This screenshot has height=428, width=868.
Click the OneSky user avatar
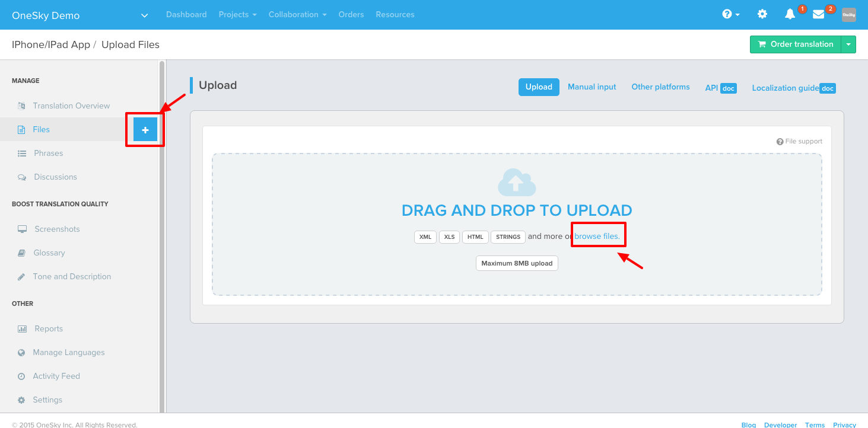(849, 15)
